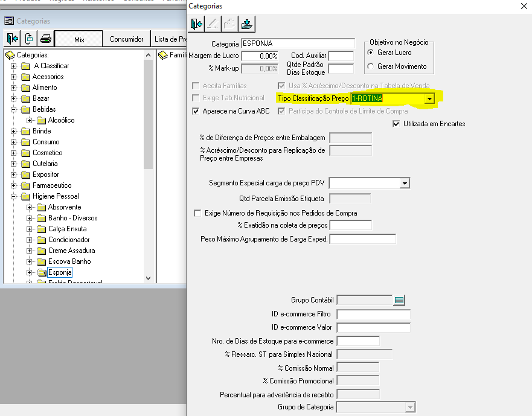Viewport: 532px width, 416px height.
Task: Collapse the Higiene Pessoal tree node
Action: [13, 196]
